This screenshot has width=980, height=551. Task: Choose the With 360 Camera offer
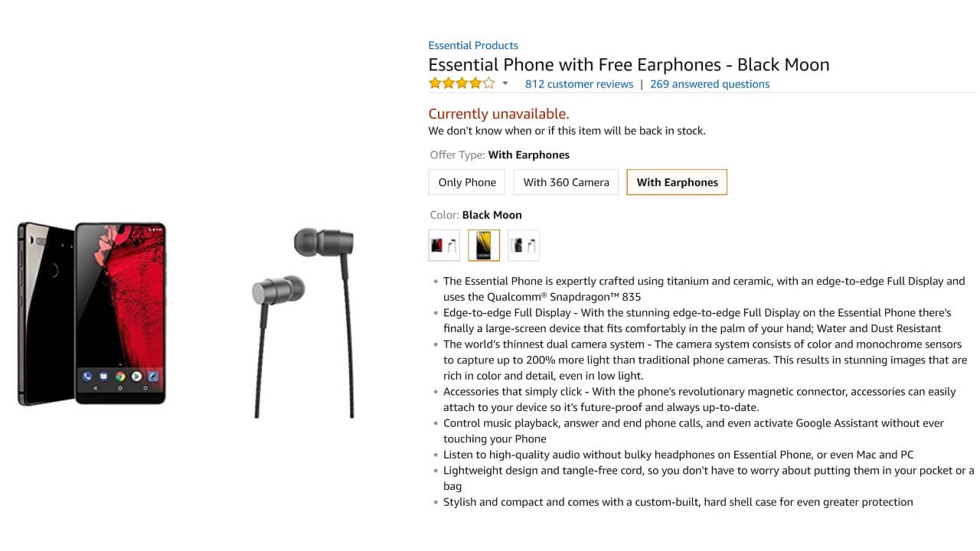point(566,182)
